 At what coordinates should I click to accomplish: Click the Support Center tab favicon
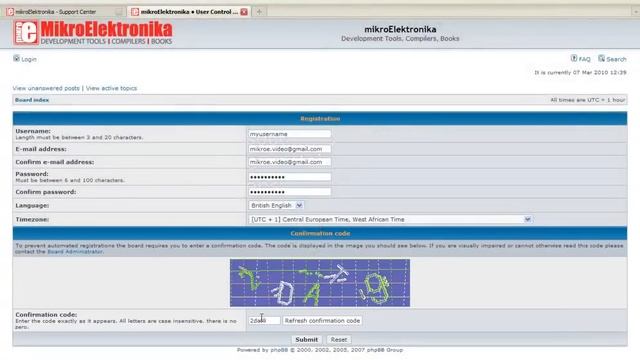[x=10, y=12]
